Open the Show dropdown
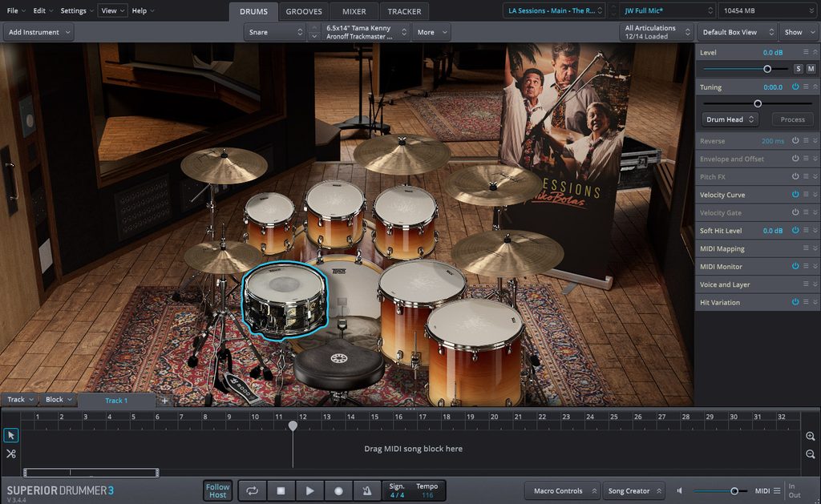The image size is (821, 504). coord(799,32)
